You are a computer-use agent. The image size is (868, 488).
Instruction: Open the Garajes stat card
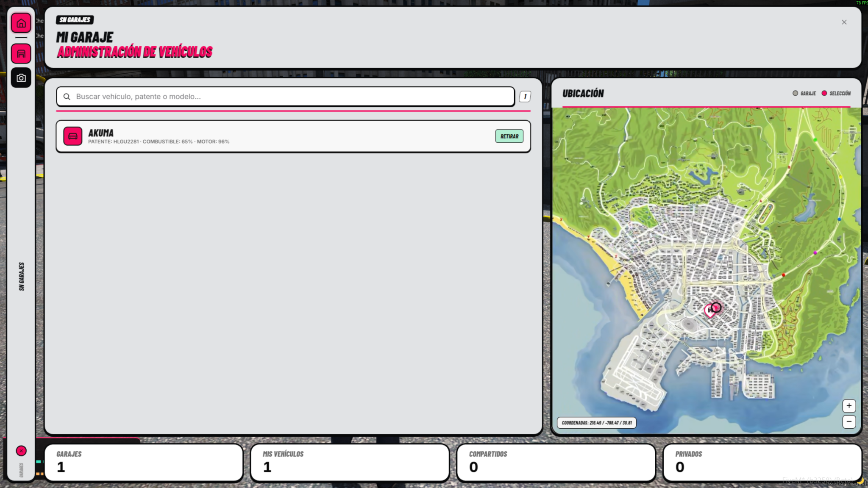coord(144,463)
